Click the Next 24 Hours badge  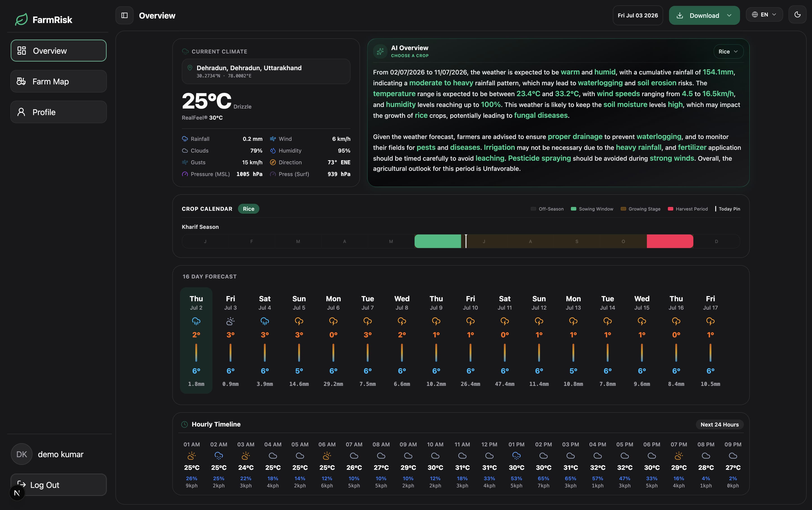(x=719, y=425)
